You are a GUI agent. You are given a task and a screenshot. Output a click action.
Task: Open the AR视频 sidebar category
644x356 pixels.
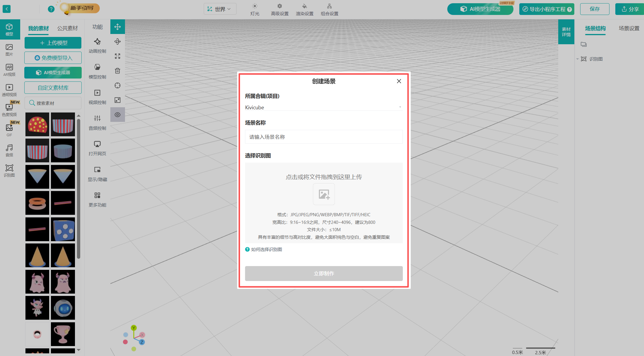[x=9, y=70]
